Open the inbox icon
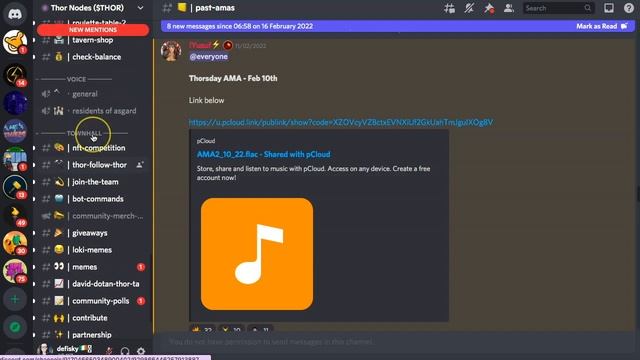 coord(609,8)
